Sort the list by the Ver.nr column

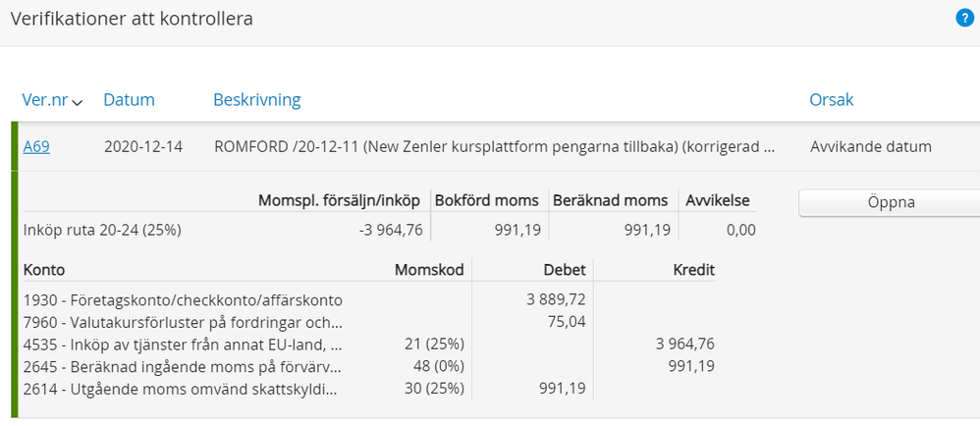click(x=44, y=100)
